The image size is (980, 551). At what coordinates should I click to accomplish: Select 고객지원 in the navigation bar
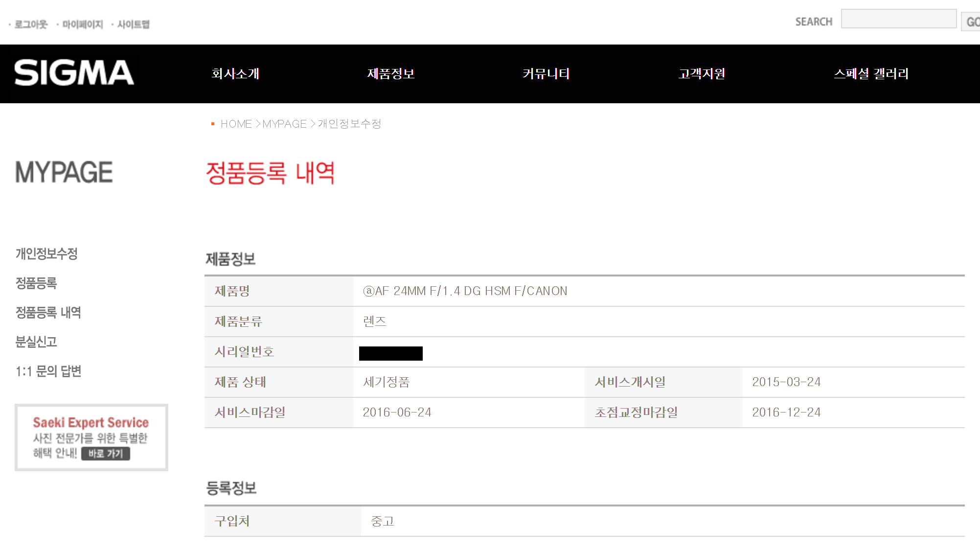pyautogui.click(x=702, y=74)
